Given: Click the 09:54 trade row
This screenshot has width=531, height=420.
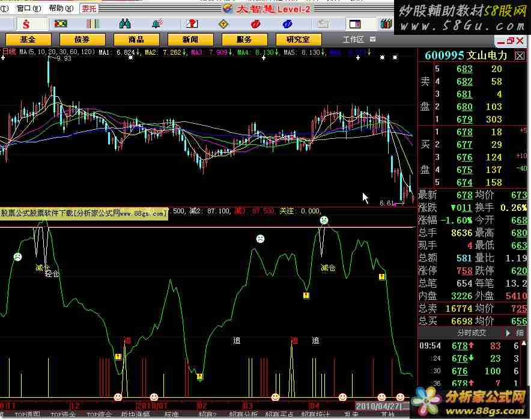Looking at the screenshot, I should click(470, 346).
